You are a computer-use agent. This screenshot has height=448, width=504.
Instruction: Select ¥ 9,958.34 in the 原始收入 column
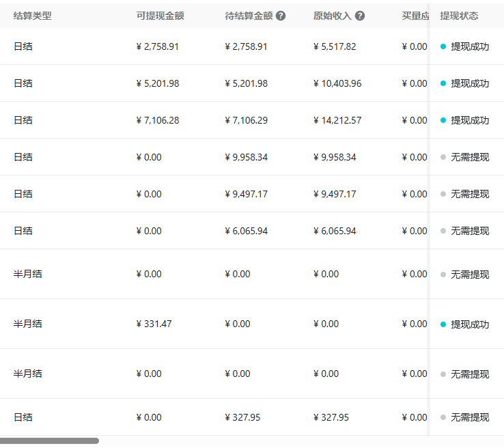tap(335, 158)
